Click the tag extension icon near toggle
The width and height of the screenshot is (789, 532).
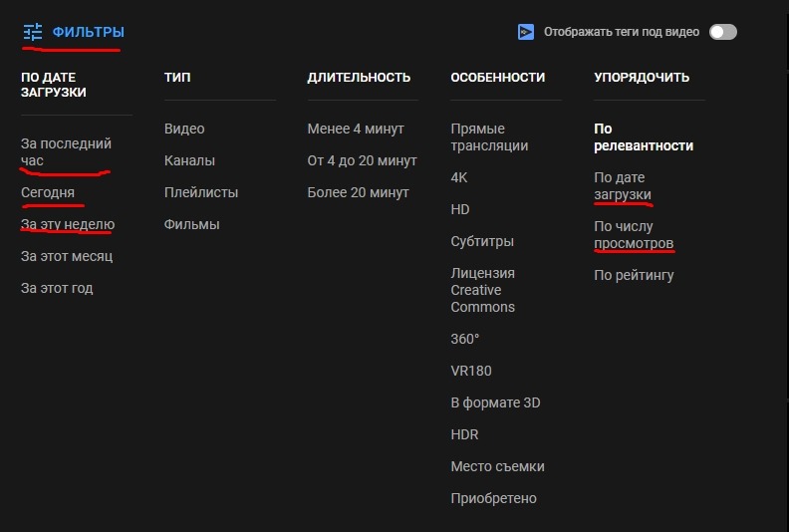pos(527,32)
